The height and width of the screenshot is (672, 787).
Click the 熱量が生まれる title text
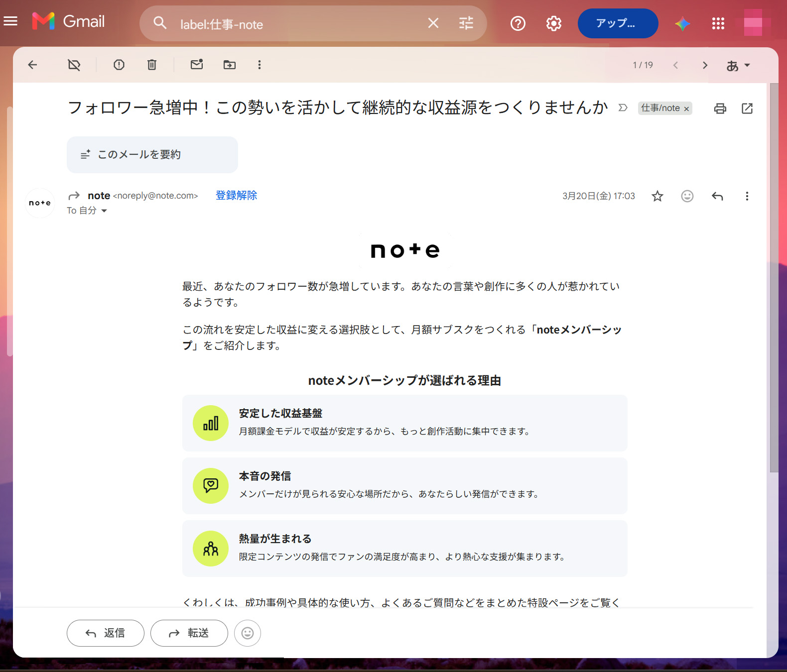(x=275, y=539)
